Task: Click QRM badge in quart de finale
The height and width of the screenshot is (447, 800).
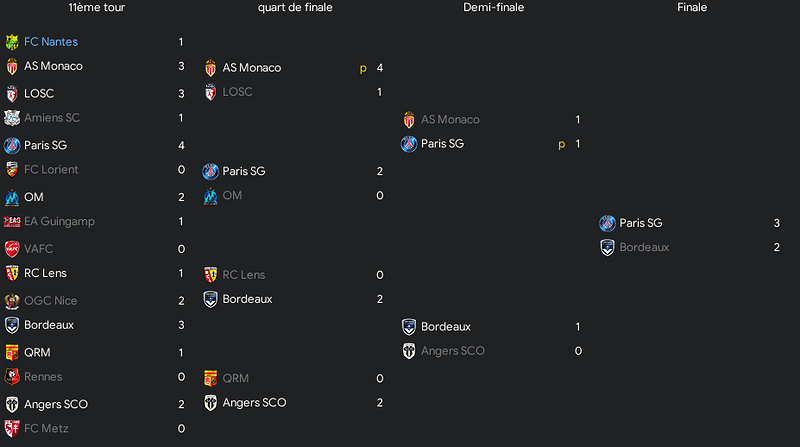Action: 210,379
